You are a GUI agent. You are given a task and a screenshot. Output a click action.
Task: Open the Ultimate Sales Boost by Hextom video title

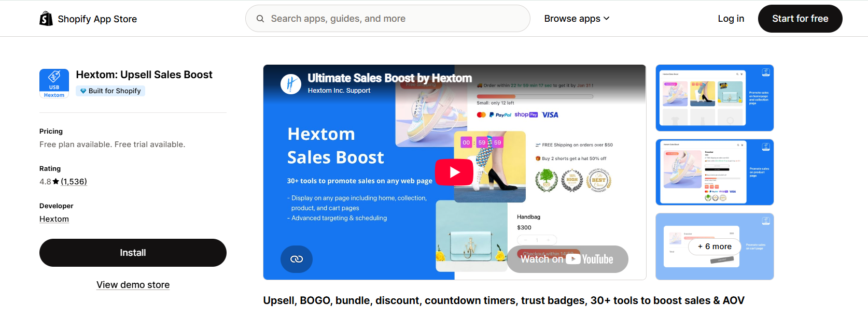[x=389, y=78]
